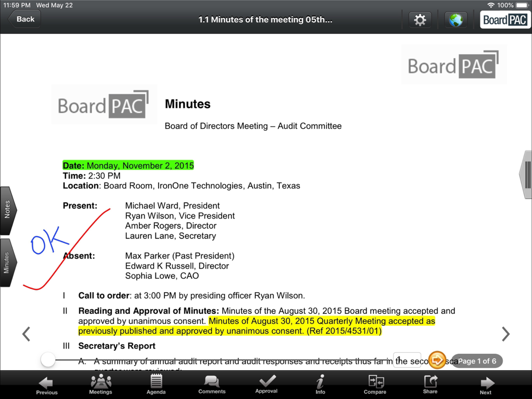Open the Comments panel

click(x=212, y=385)
